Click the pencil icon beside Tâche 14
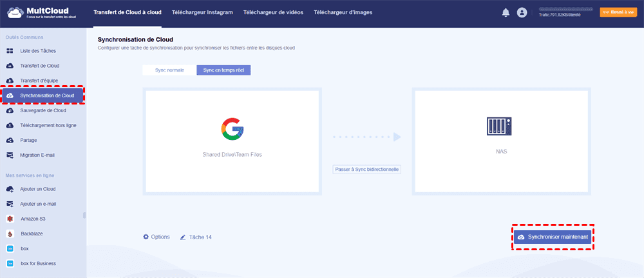This screenshot has height=278, width=644. (x=183, y=237)
